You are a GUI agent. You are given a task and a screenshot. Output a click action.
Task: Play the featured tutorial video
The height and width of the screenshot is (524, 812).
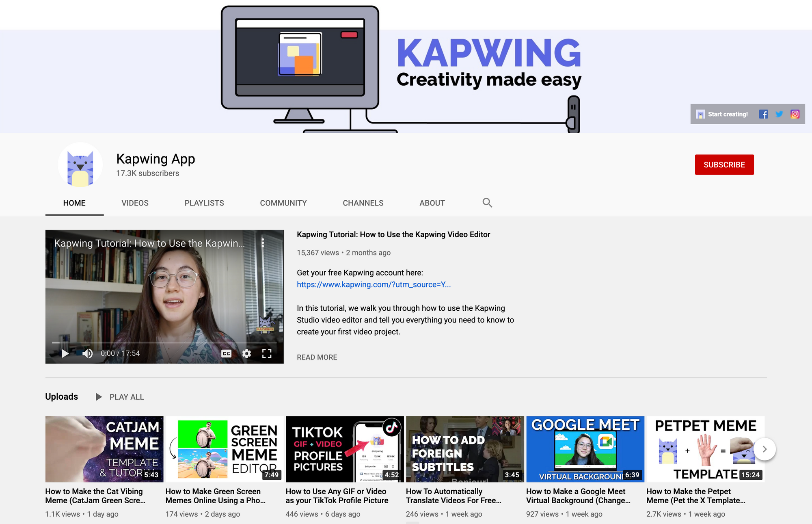[65, 353]
